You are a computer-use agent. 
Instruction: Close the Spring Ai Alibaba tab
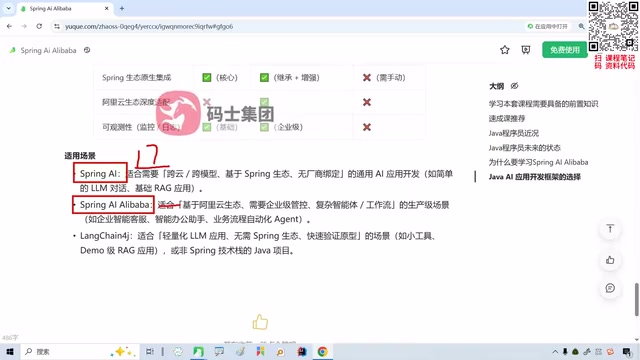[x=107, y=9]
